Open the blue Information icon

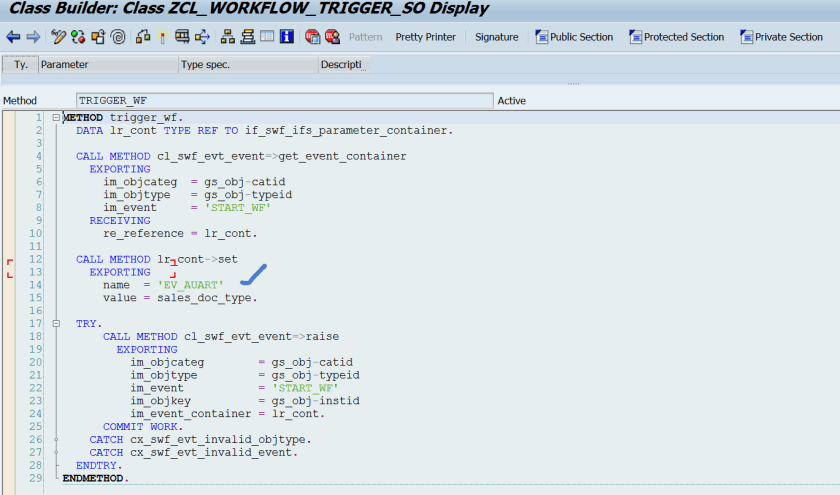tap(286, 37)
